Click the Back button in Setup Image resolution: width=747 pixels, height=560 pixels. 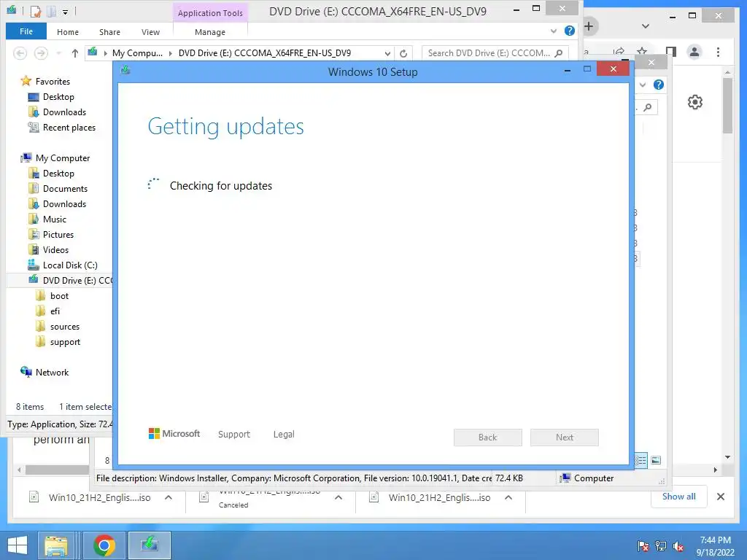[x=488, y=437]
